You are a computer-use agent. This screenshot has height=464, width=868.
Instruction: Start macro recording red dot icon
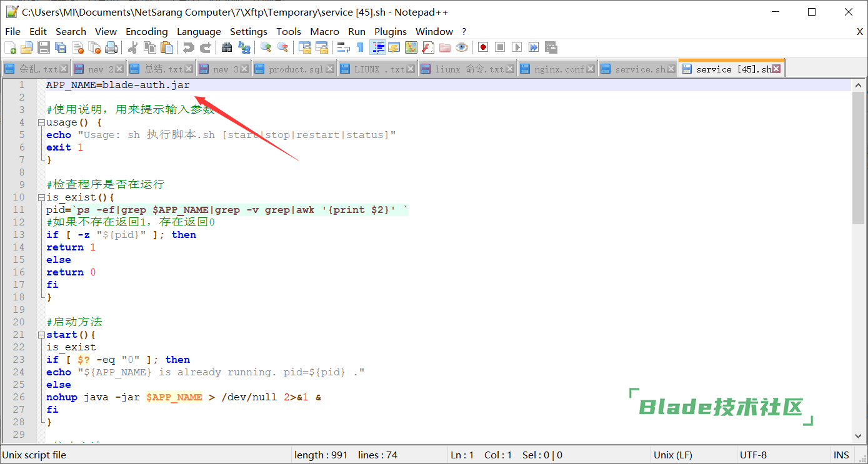(x=483, y=47)
